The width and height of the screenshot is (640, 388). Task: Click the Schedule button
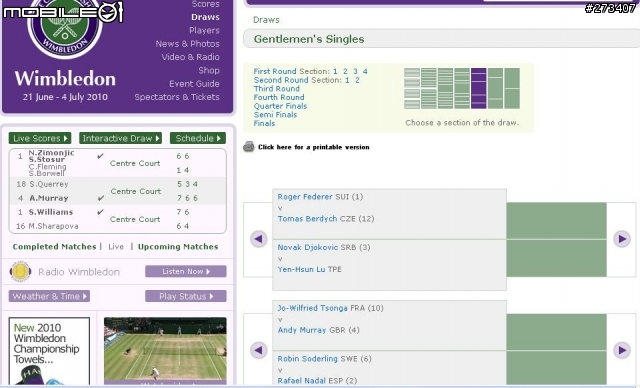click(x=198, y=138)
